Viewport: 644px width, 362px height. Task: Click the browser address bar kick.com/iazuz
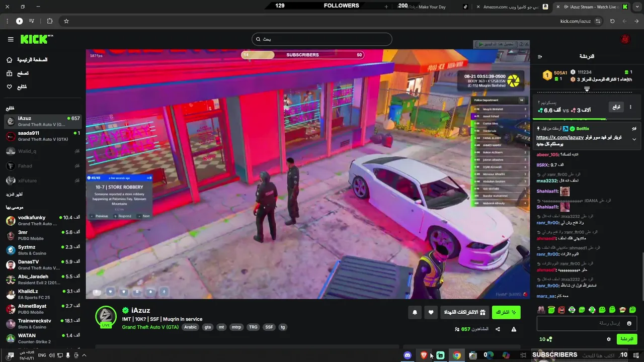[576, 21]
